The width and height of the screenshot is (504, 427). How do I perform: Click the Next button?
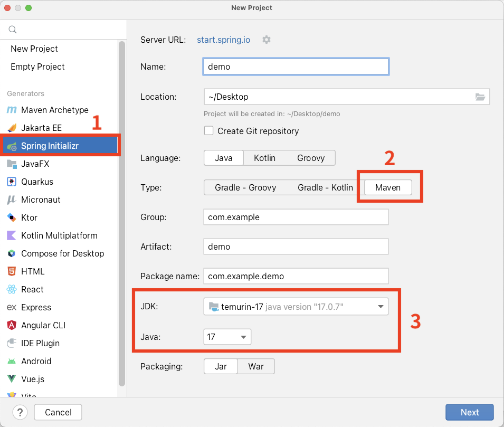tap(469, 412)
